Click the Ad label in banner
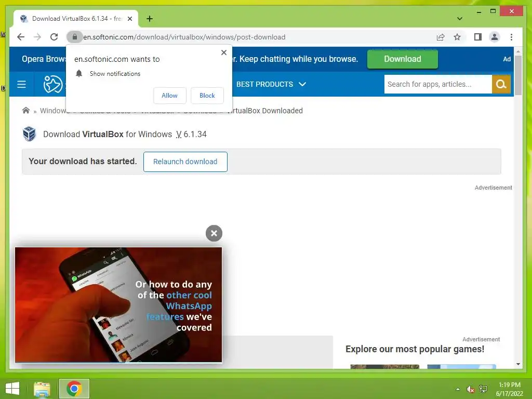The image size is (532, 399). (x=507, y=59)
